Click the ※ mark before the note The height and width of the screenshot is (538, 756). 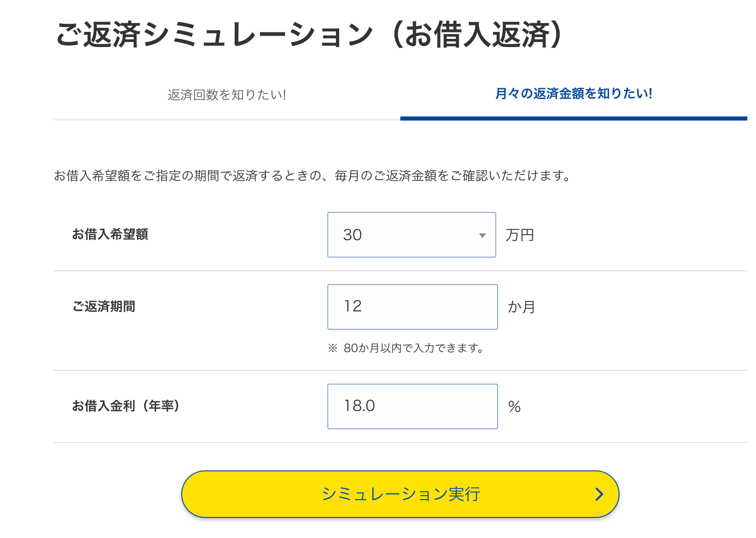[333, 348]
